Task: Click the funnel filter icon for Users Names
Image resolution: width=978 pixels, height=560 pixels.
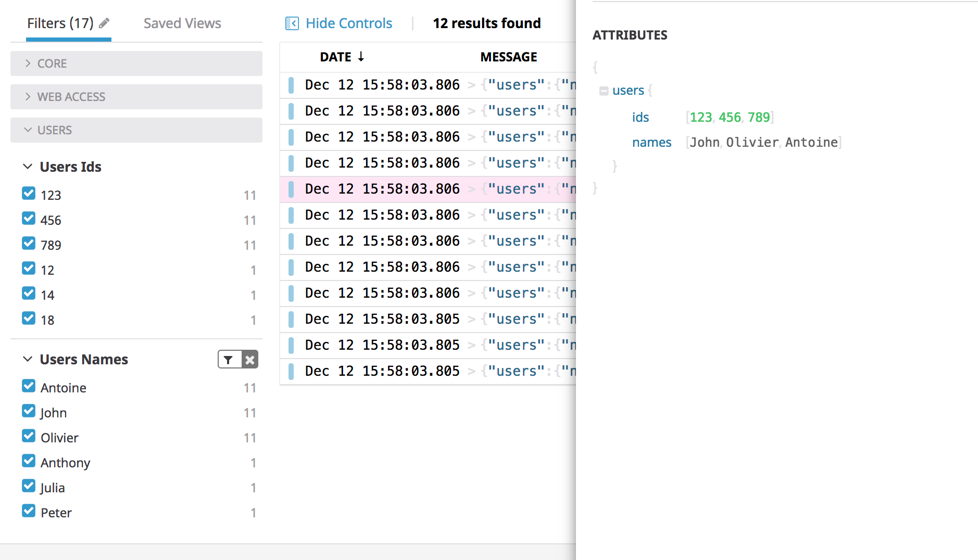Action: tap(229, 360)
